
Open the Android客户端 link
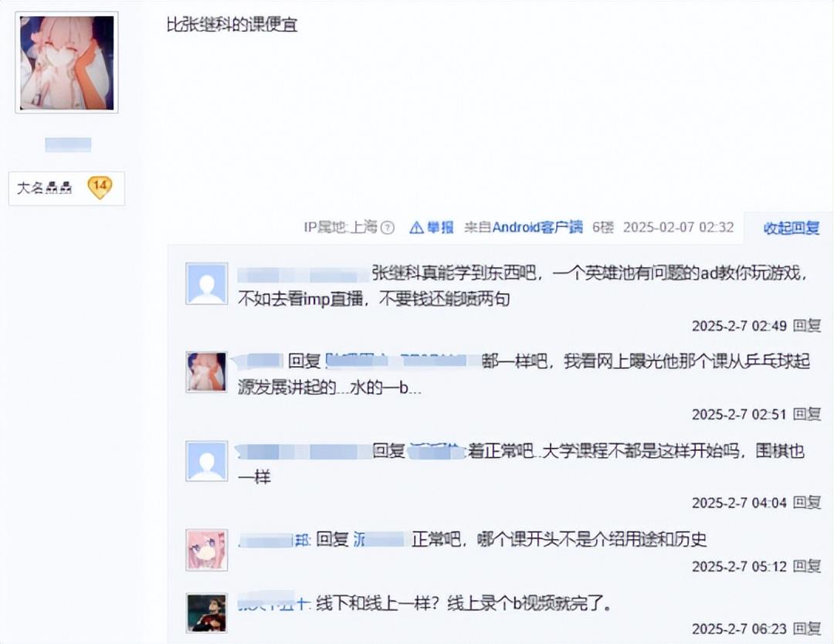click(537, 228)
